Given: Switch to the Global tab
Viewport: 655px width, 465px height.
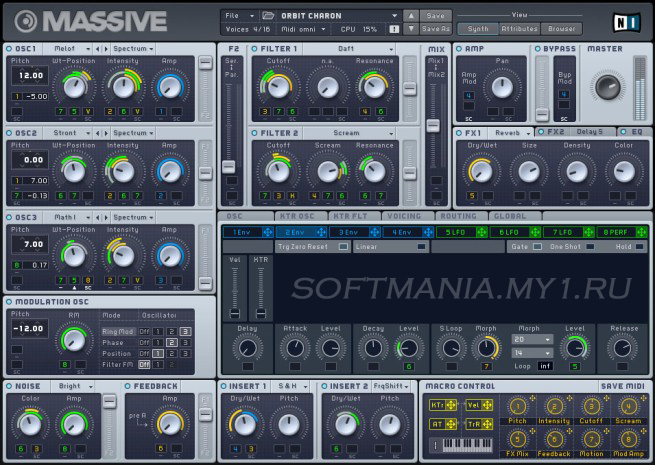Looking at the screenshot, I should (x=513, y=216).
